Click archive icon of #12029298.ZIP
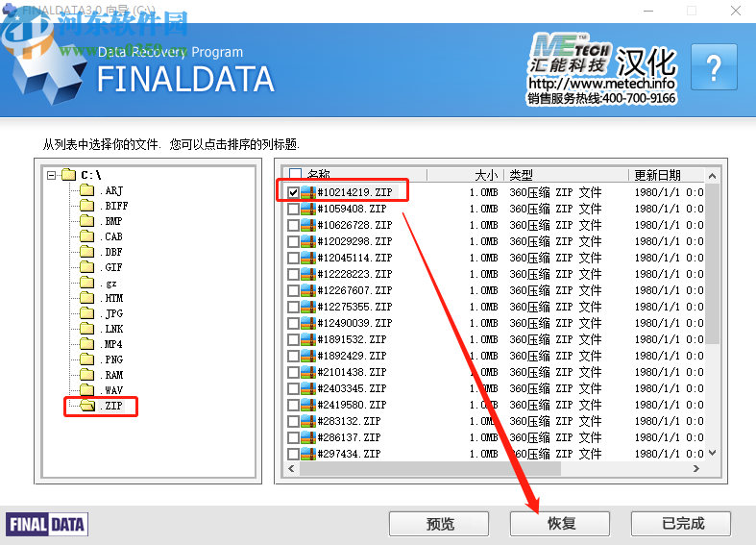The height and width of the screenshot is (545, 756). coord(308,241)
